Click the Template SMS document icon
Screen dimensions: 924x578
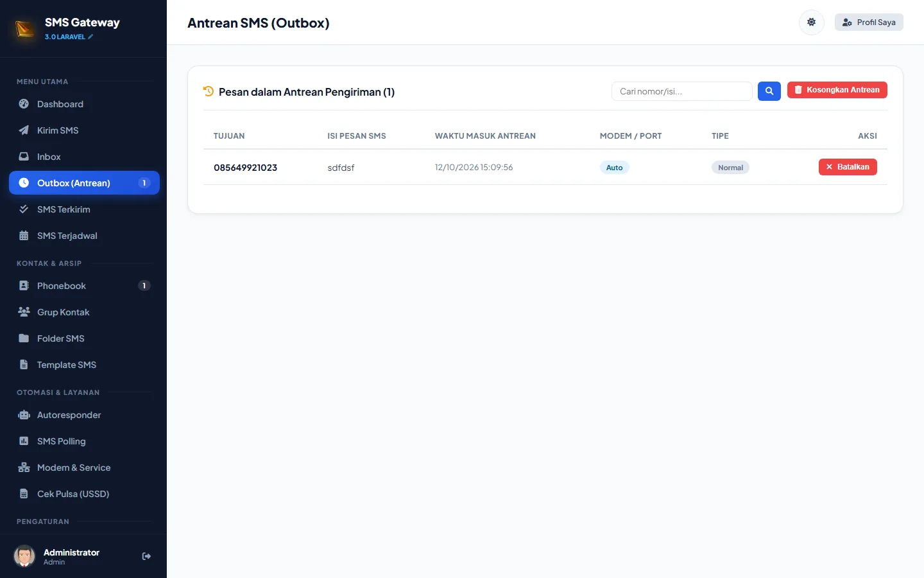point(24,365)
